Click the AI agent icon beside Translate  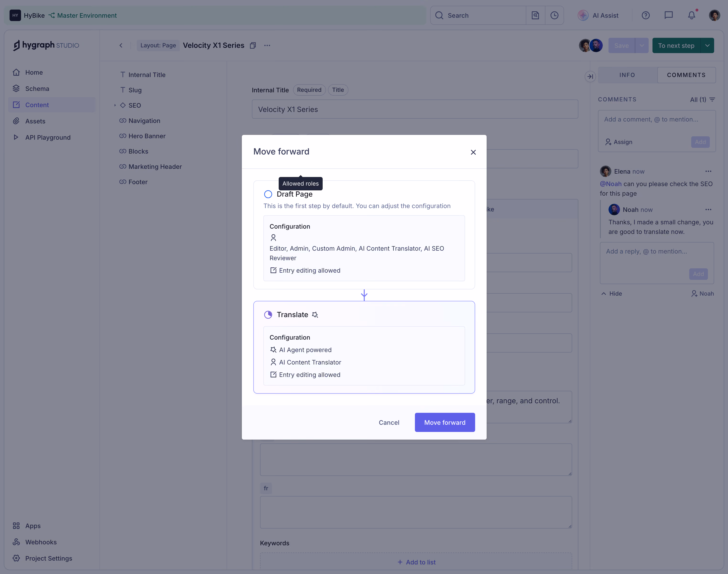click(315, 315)
